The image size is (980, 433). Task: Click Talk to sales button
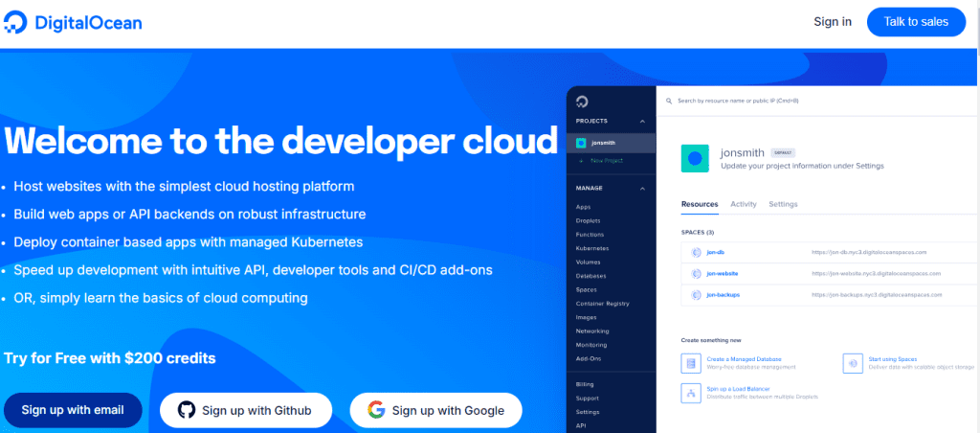(x=916, y=22)
